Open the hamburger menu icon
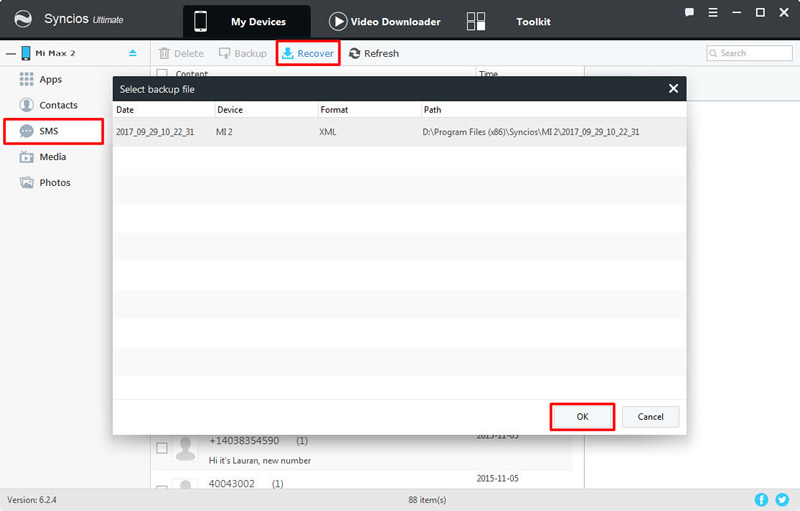This screenshot has height=511, width=800. click(713, 13)
